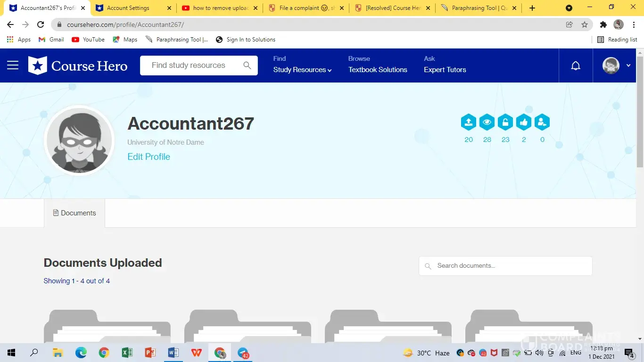644x362 pixels.
Task: Open the notifications bell
Action: [576, 66]
